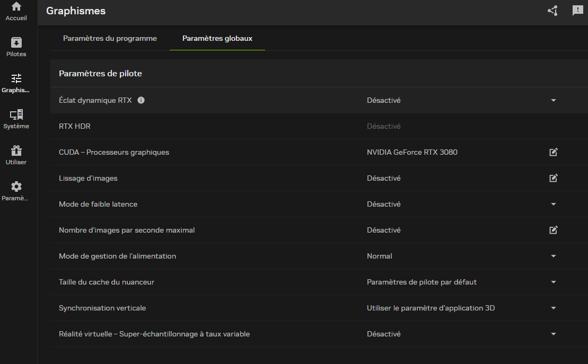Open Paramètres gear in sidebar

coord(16,187)
